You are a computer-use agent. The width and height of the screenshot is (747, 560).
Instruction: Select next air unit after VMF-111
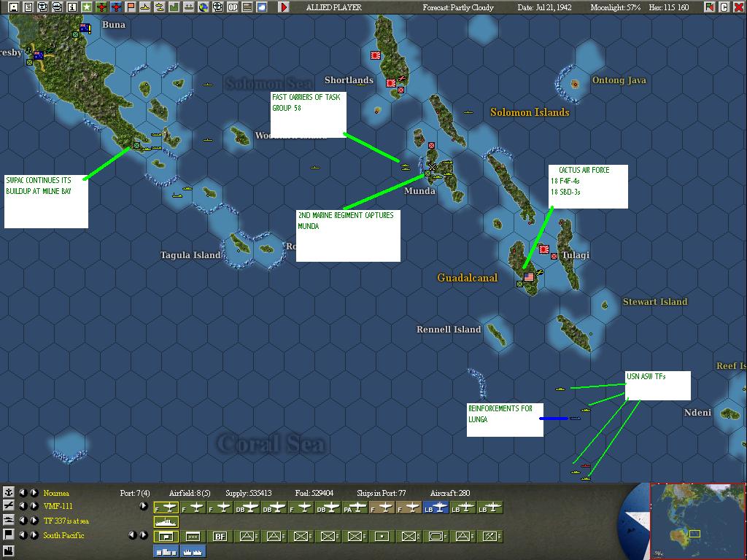point(34,506)
